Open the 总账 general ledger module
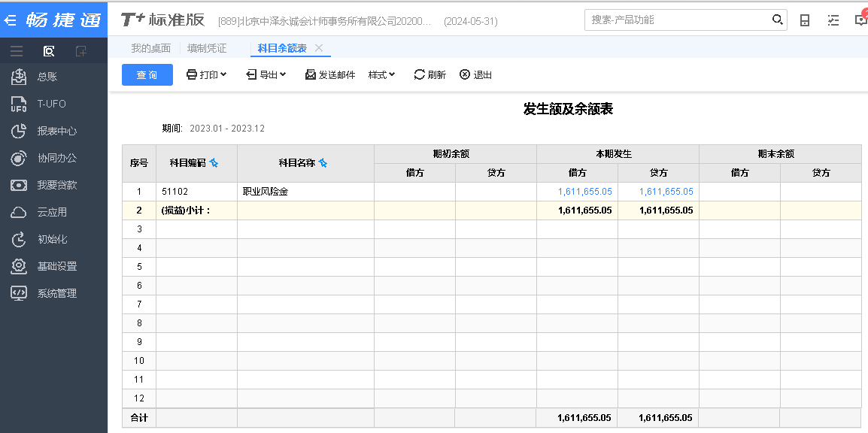Image resolution: width=868 pixels, height=433 pixels. (x=47, y=77)
